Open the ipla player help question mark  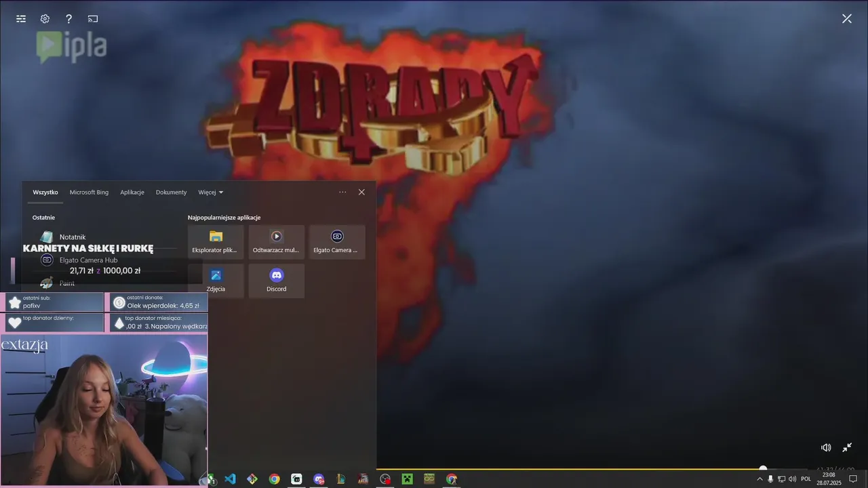68,19
